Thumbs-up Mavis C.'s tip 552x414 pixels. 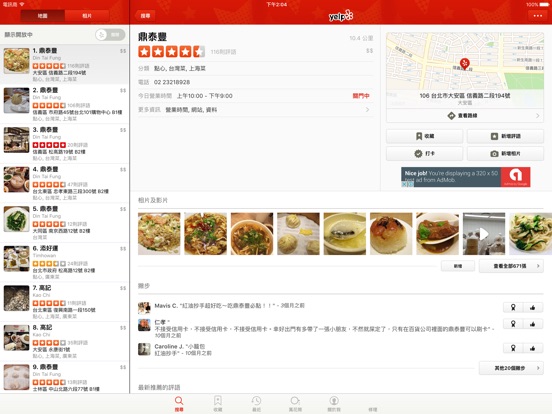click(x=532, y=307)
